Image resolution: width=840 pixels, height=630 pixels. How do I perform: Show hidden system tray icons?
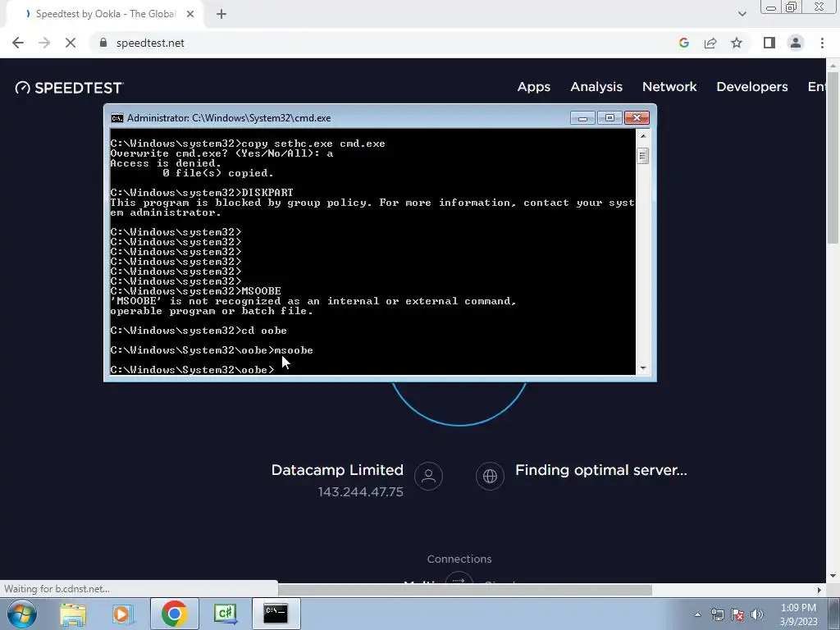point(697,614)
